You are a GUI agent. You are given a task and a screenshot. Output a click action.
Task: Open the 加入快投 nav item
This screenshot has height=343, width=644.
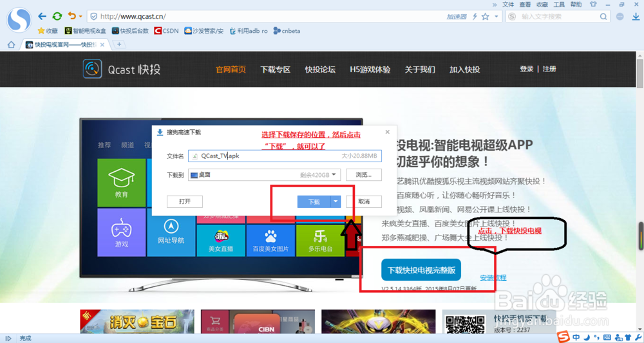coord(464,70)
